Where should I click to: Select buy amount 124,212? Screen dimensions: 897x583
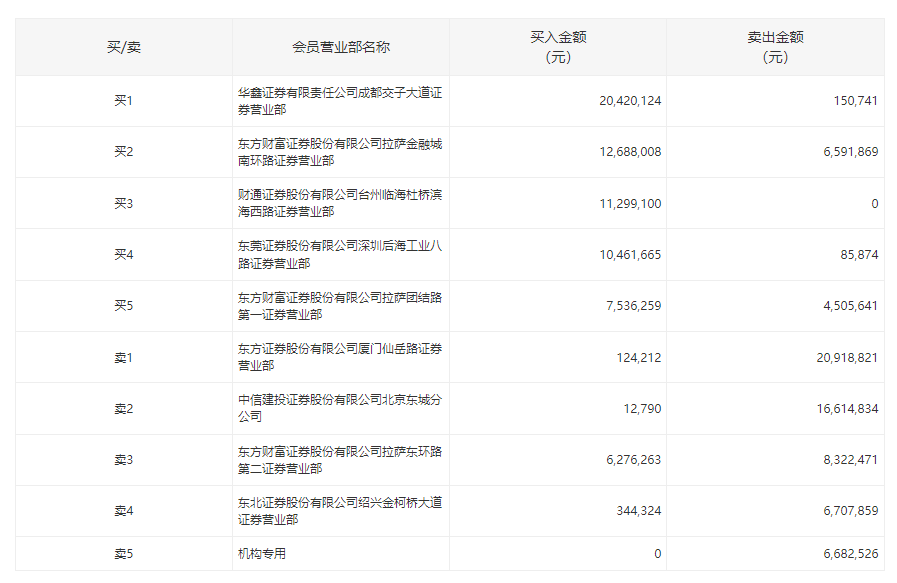(x=638, y=358)
